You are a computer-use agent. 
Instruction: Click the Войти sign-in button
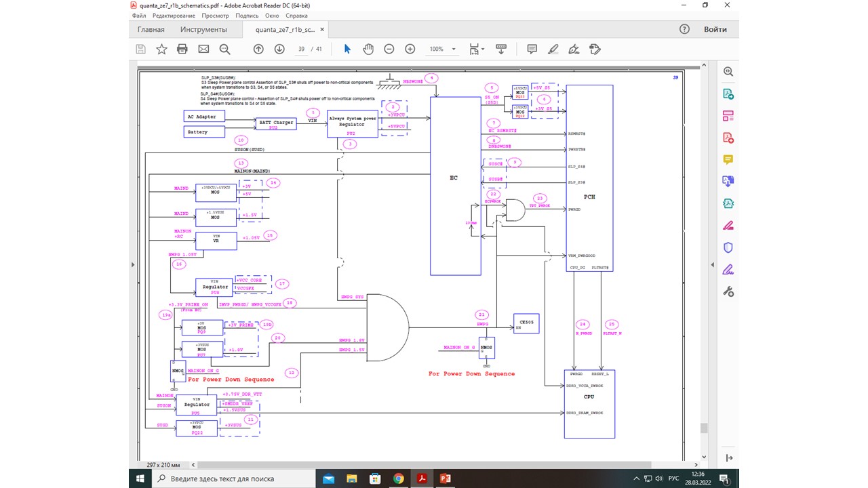[715, 29]
